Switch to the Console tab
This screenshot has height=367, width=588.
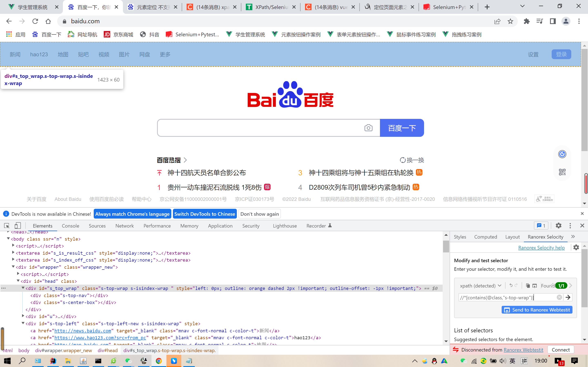(x=70, y=226)
